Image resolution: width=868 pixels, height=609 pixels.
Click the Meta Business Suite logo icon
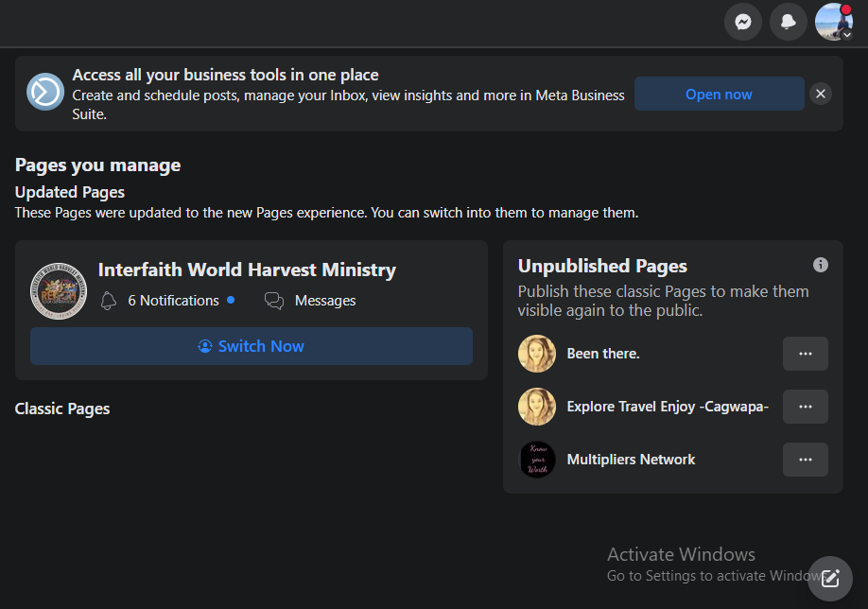pyautogui.click(x=45, y=92)
